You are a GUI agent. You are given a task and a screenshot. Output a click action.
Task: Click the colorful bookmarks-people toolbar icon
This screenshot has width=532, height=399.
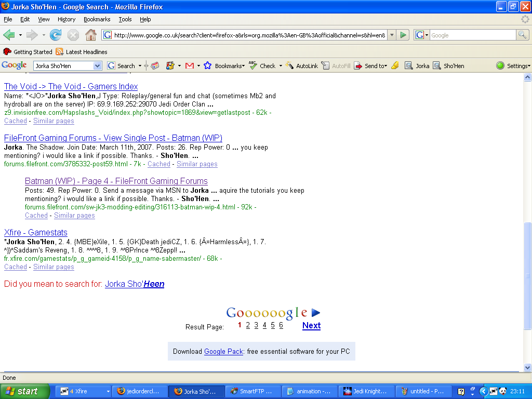click(x=170, y=66)
